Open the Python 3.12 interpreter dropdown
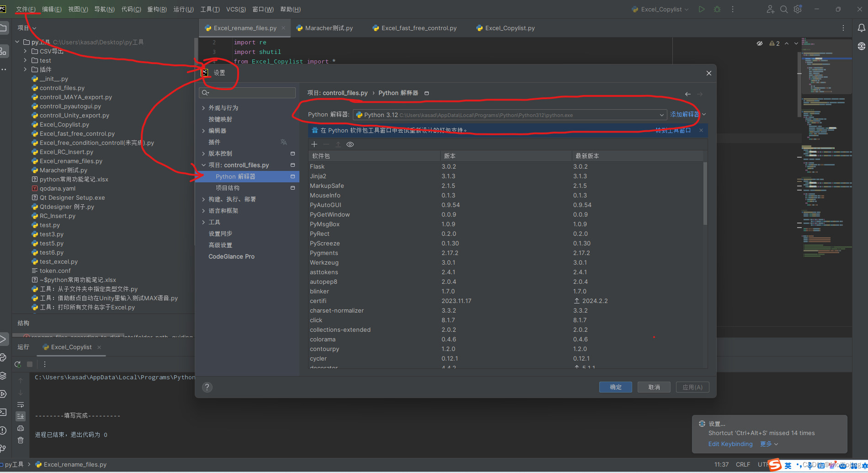The height and width of the screenshot is (473, 868). click(661, 115)
